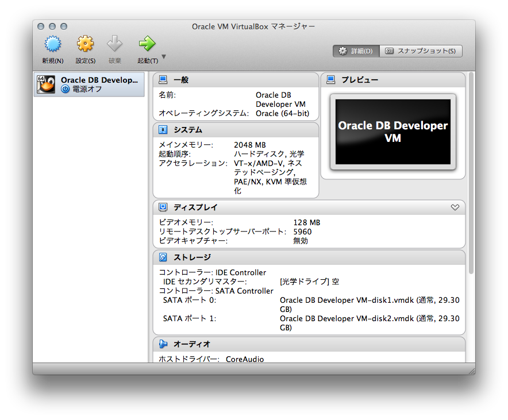This screenshot has width=508, height=420.
Task: Click the ストレージ disk icon
Action: (x=163, y=257)
